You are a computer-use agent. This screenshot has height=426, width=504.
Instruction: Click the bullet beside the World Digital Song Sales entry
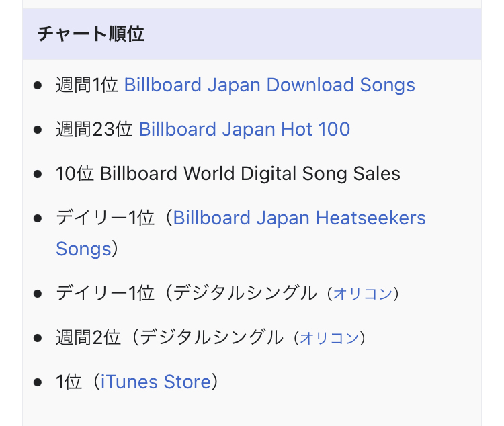pos(38,174)
